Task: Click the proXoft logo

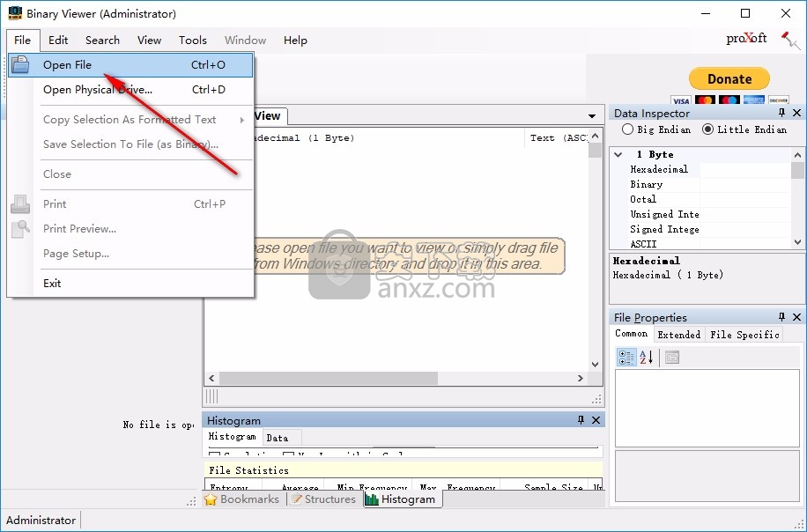Action: point(746,38)
